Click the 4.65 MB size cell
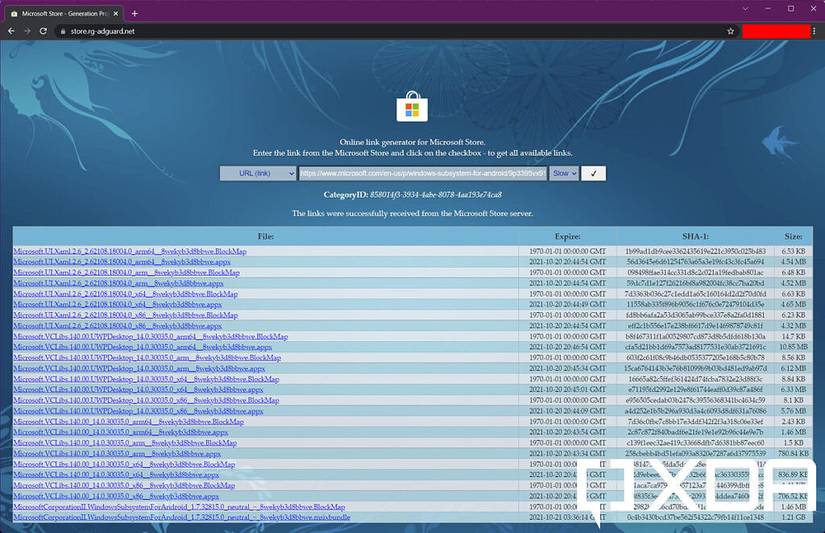 (x=793, y=305)
